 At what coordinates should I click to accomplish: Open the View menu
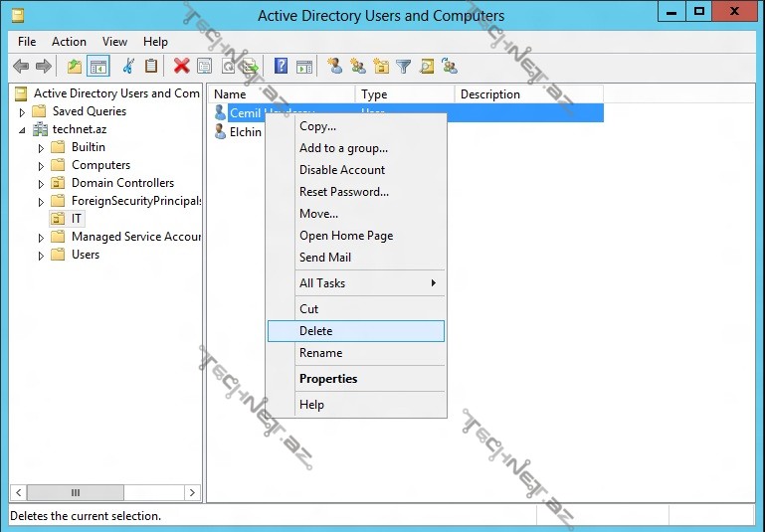click(x=114, y=42)
